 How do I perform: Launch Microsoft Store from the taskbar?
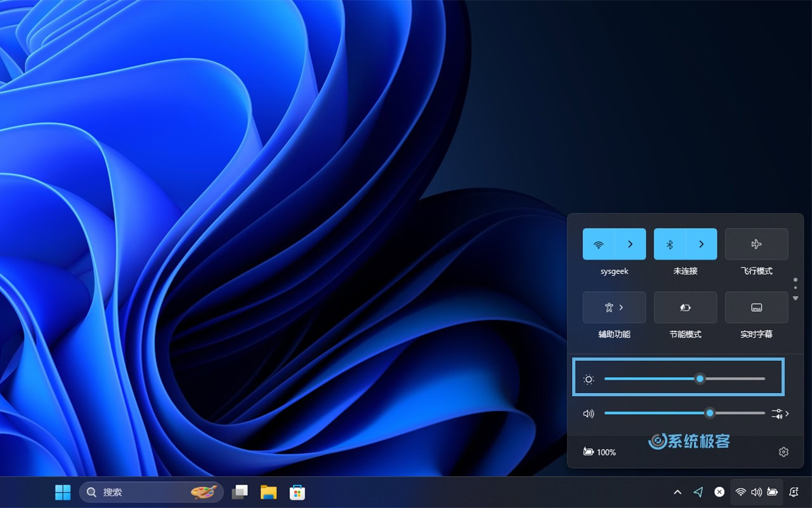pos(297,492)
